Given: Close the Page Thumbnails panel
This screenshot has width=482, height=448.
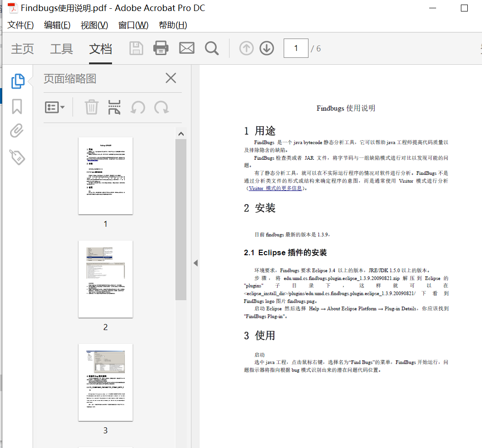Looking at the screenshot, I should 171,78.
